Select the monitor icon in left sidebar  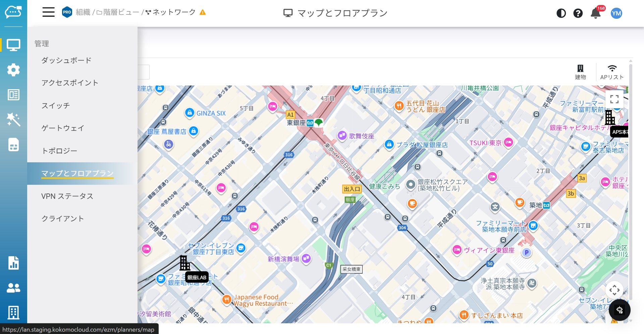(13, 45)
